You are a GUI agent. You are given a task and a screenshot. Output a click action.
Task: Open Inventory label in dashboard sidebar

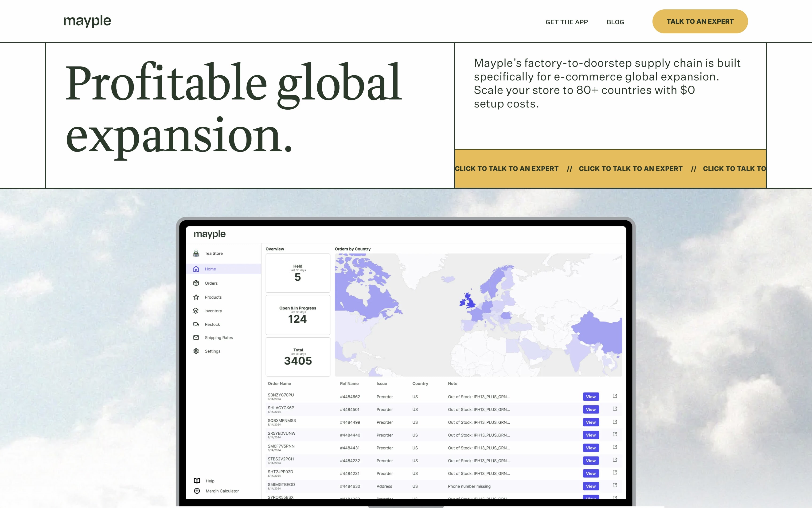[x=213, y=311]
